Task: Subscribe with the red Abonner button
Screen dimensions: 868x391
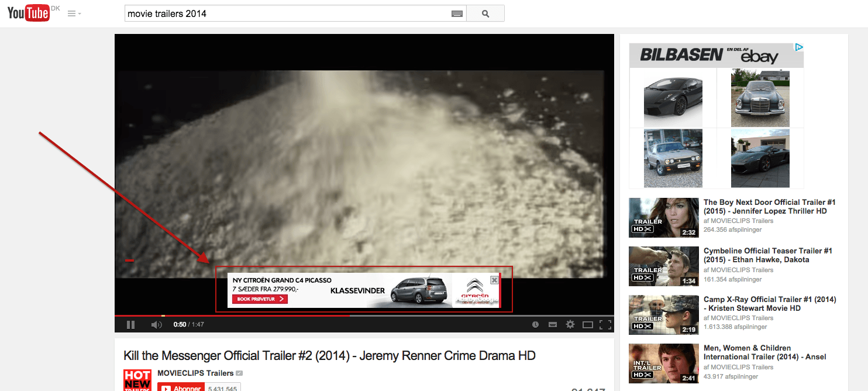Action: [180, 387]
